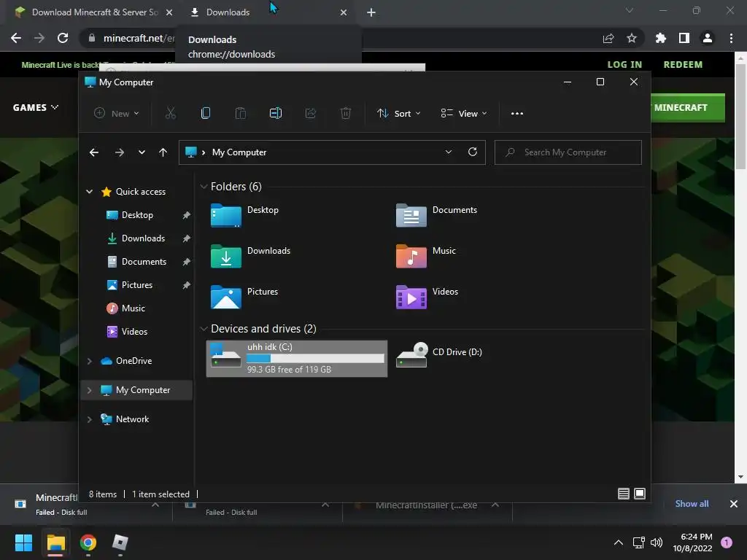Select Desktop in Quick access

(137, 215)
